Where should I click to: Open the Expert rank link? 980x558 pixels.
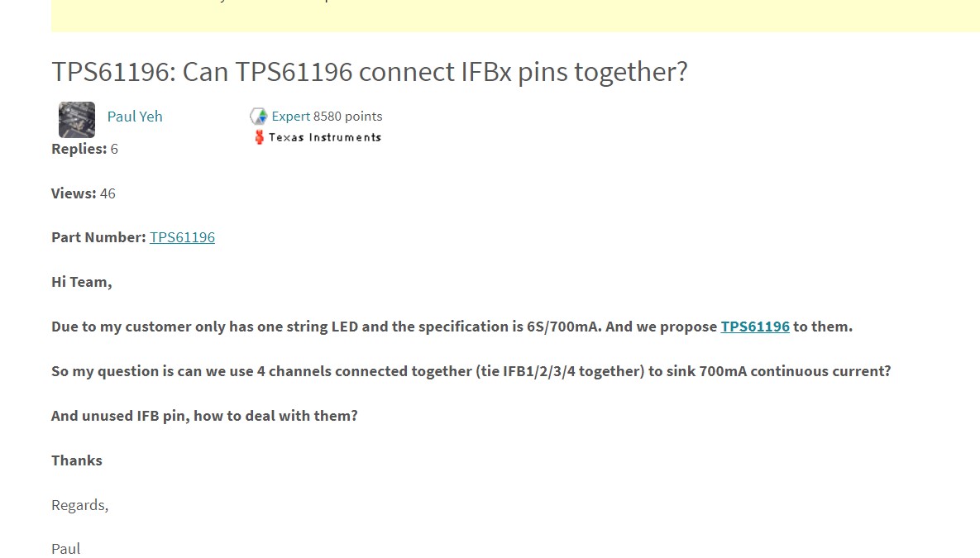click(x=290, y=117)
